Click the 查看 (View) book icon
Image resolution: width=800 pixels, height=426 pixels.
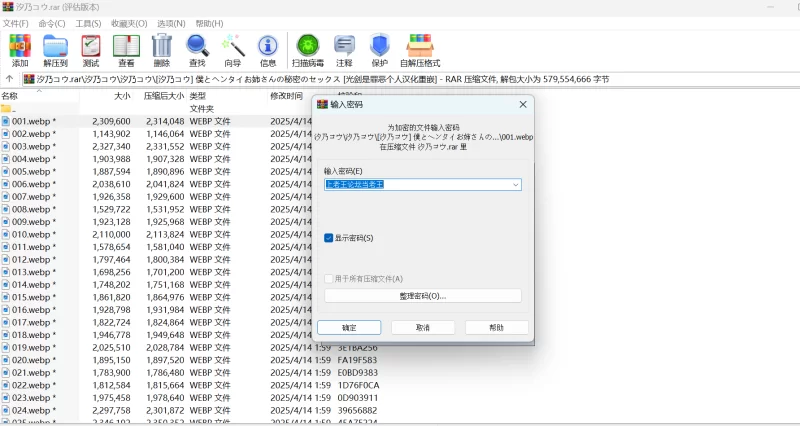click(126, 46)
